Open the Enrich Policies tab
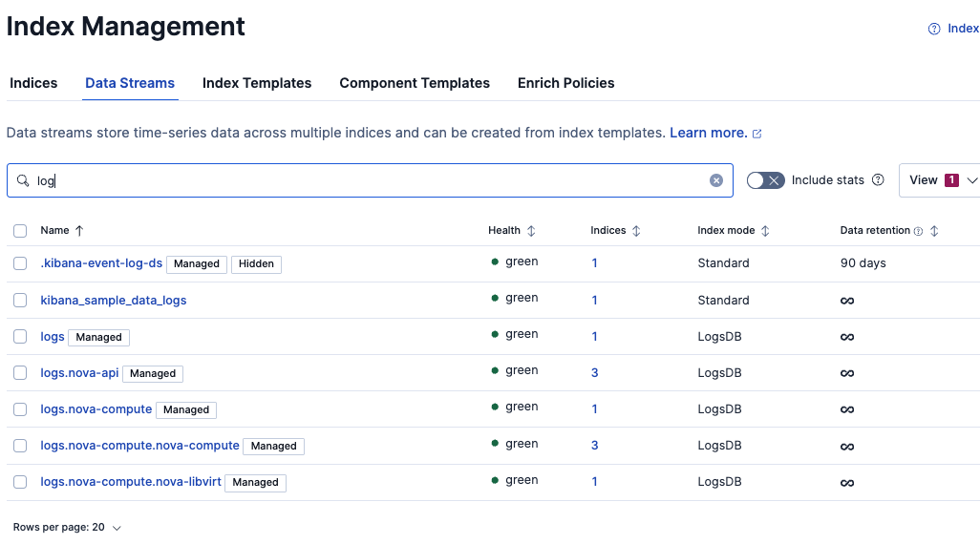This screenshot has width=980, height=544. click(x=565, y=83)
